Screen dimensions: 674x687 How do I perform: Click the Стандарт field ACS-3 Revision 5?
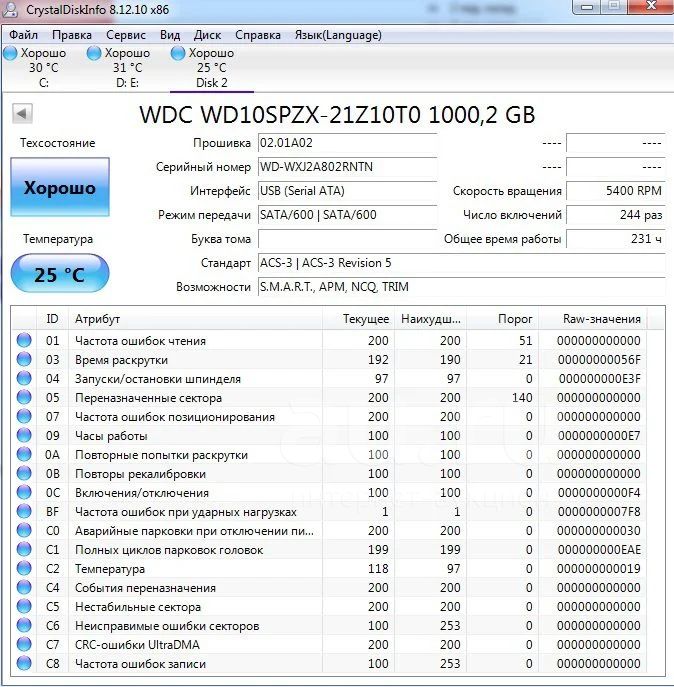coord(462,263)
